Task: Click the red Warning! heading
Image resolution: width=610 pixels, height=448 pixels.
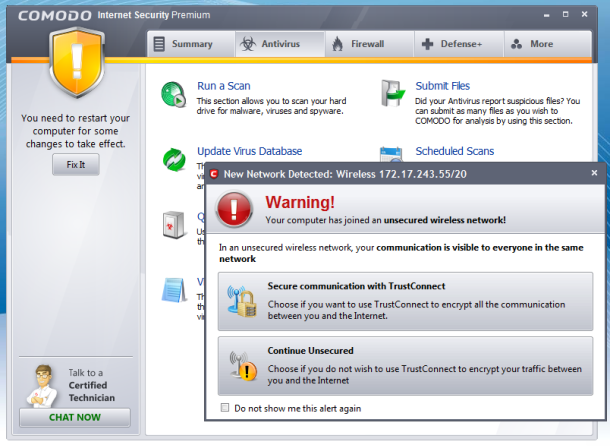Action: pyautogui.click(x=300, y=202)
